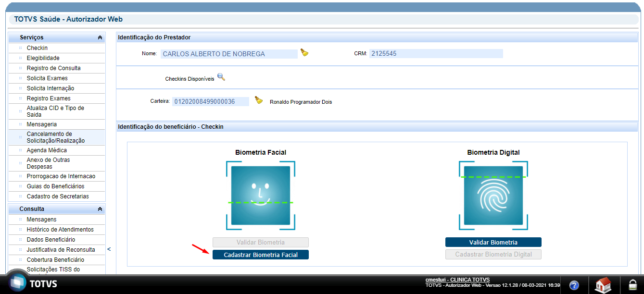Open Cancelamento de Solicitação/Realização
Viewport: 644px width, 294px height.
[x=57, y=137]
